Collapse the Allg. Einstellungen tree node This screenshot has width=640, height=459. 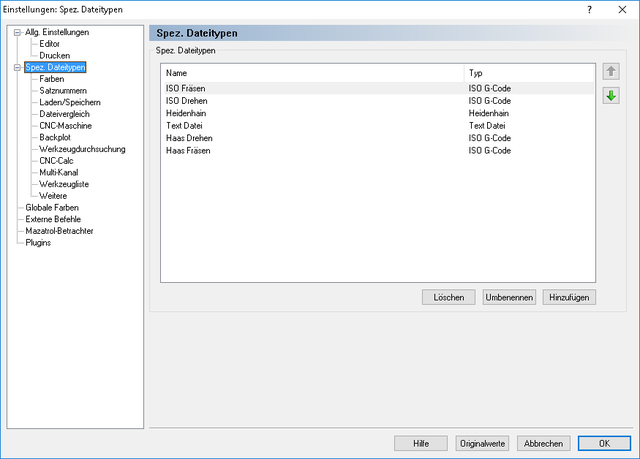(x=17, y=32)
